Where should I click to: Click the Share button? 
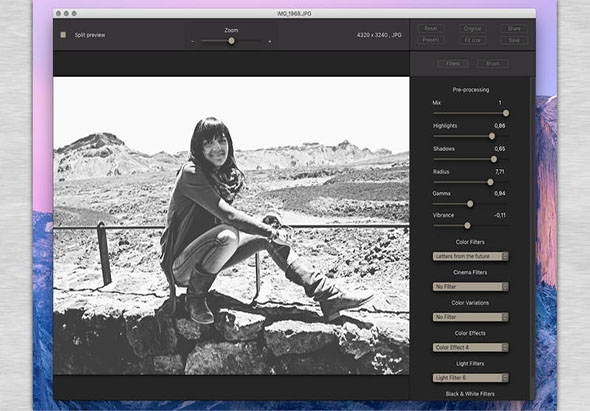tap(514, 29)
